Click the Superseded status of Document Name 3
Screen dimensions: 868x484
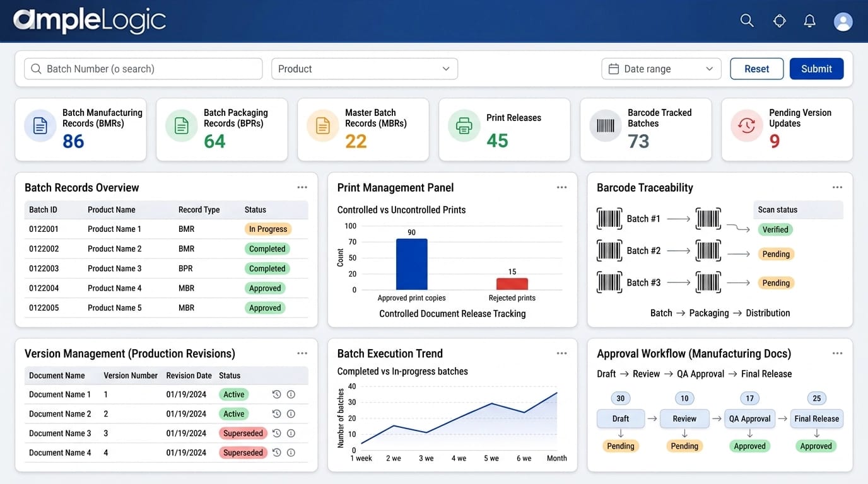point(243,434)
